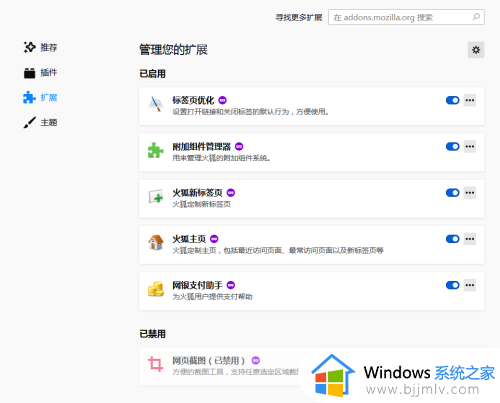The width and height of the screenshot is (500, 403).
Task: Click the green puzzle icon of 附加组件管理器
Action: [x=156, y=150]
